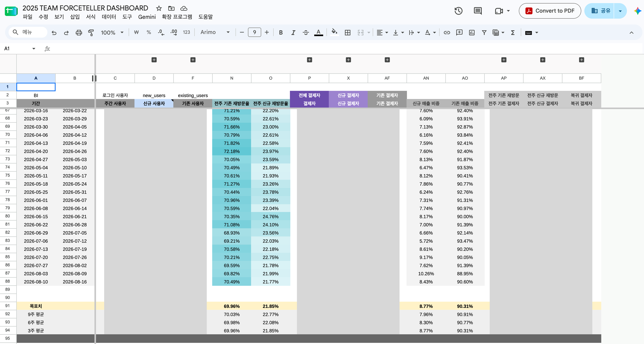
Task: Expand the column group above column P
Action: tap(309, 60)
